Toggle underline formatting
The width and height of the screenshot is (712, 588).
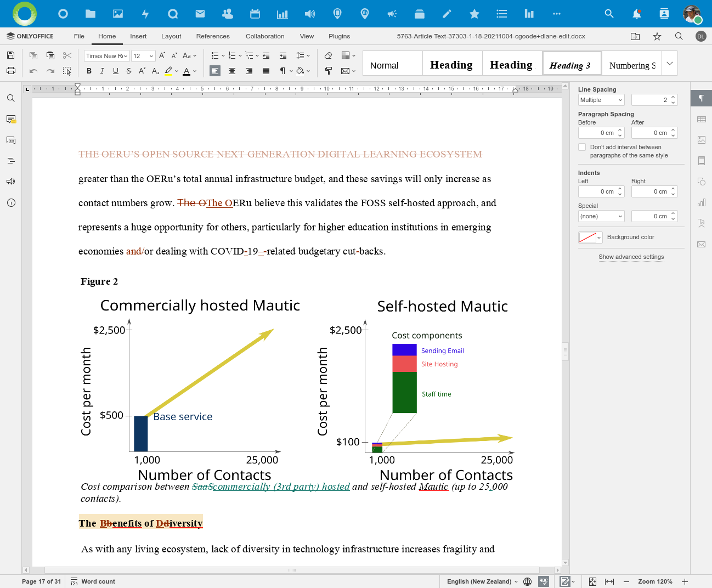point(115,71)
